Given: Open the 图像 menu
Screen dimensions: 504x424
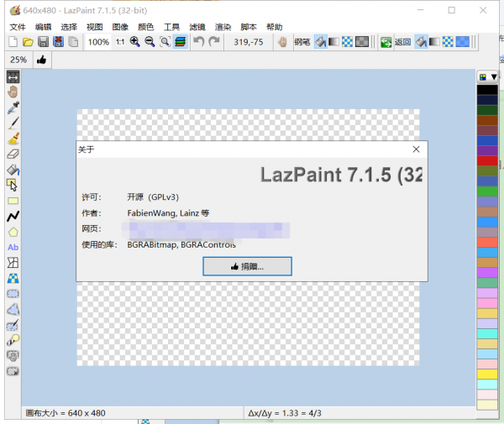Looking at the screenshot, I should click(120, 27).
